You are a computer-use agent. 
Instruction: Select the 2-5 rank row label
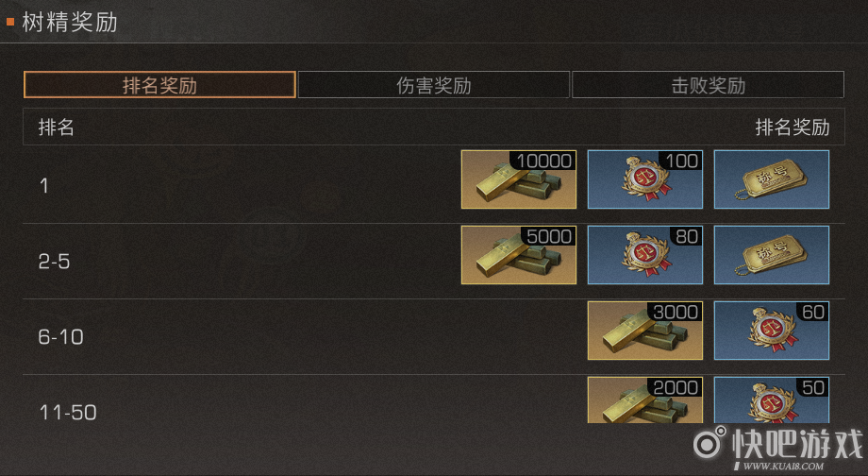(x=55, y=261)
